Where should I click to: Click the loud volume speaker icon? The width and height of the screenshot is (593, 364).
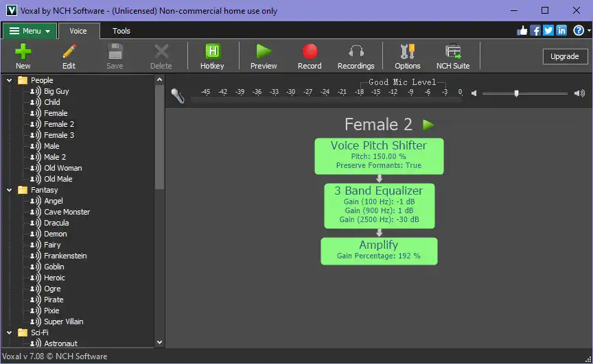(579, 93)
